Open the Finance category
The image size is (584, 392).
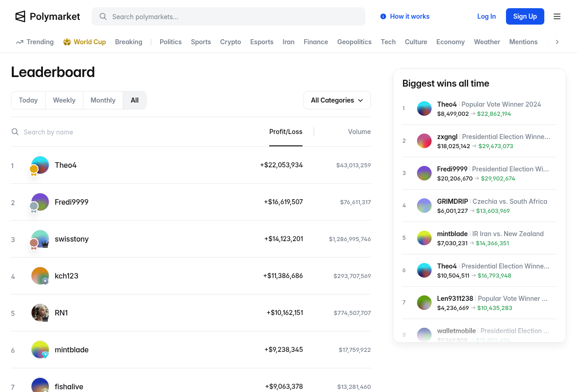316,42
